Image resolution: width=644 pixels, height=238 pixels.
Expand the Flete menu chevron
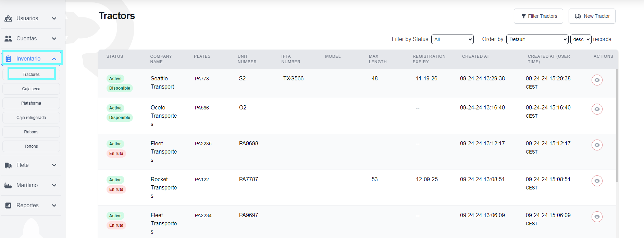tap(54, 165)
